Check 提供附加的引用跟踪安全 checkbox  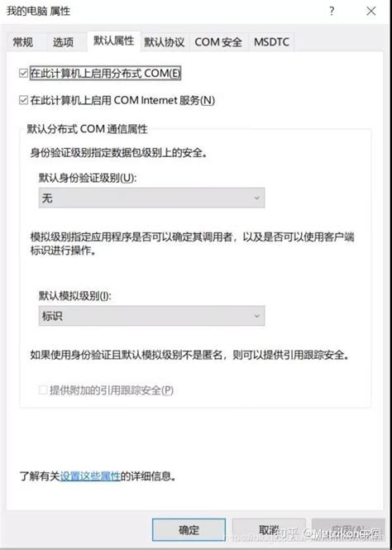pos(43,390)
